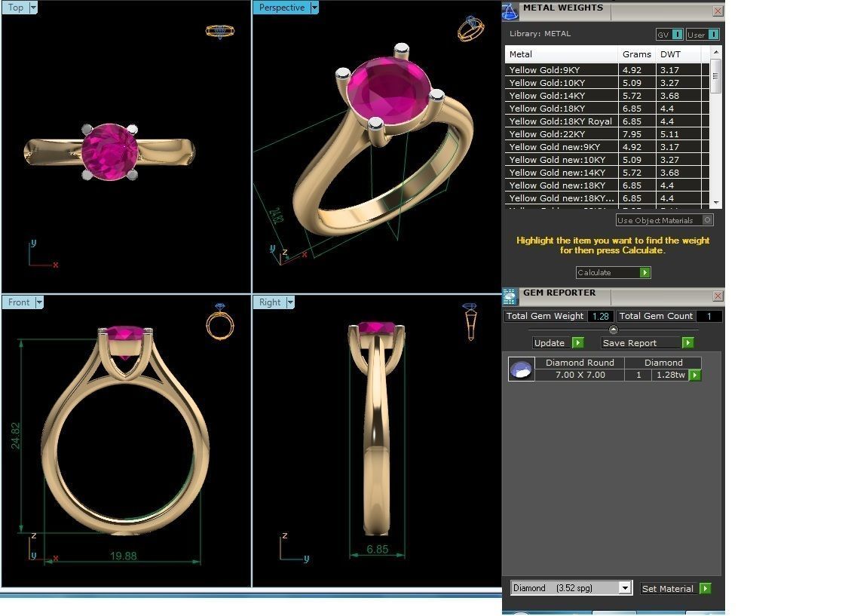
Task: Click the Metal column header
Action: tap(561, 54)
